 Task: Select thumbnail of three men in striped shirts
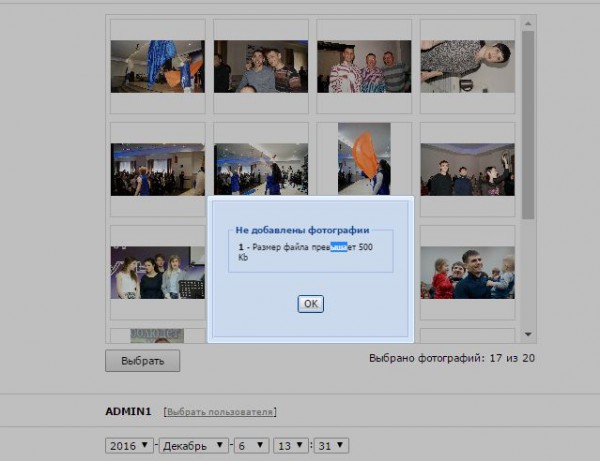[x=364, y=67]
